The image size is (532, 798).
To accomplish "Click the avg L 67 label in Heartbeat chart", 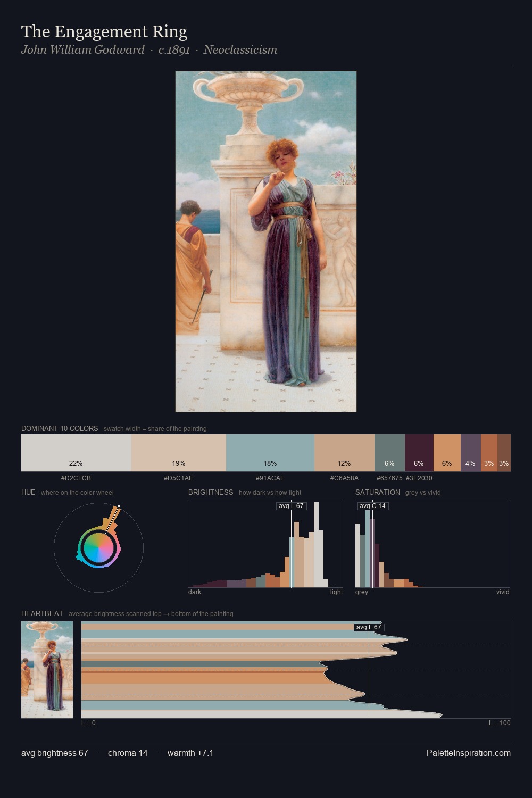I will pyautogui.click(x=369, y=627).
